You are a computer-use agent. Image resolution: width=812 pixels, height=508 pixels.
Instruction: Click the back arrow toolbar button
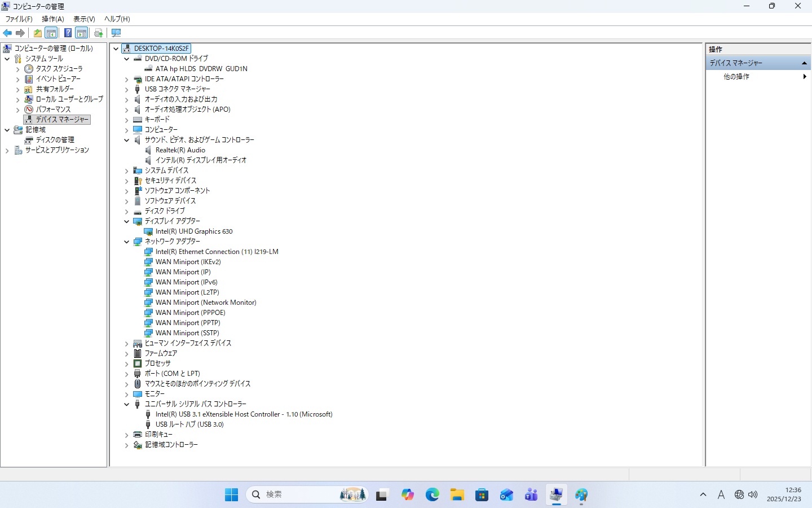click(7, 33)
